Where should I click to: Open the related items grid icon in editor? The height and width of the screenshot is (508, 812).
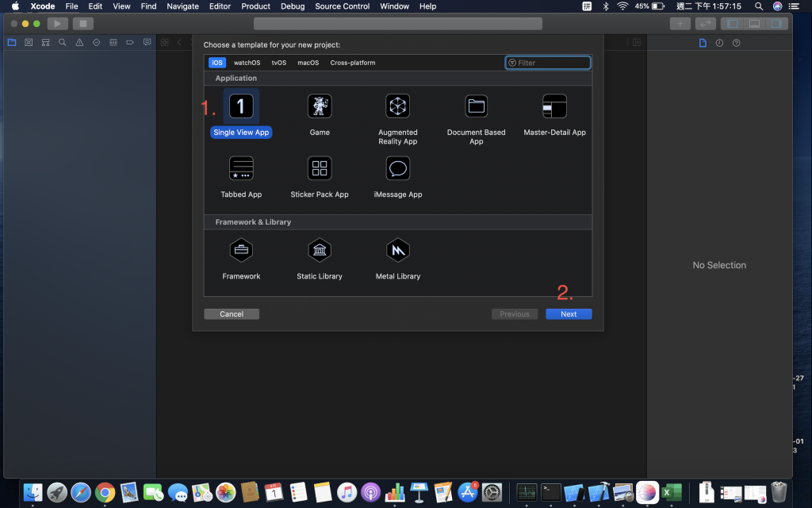(x=165, y=43)
